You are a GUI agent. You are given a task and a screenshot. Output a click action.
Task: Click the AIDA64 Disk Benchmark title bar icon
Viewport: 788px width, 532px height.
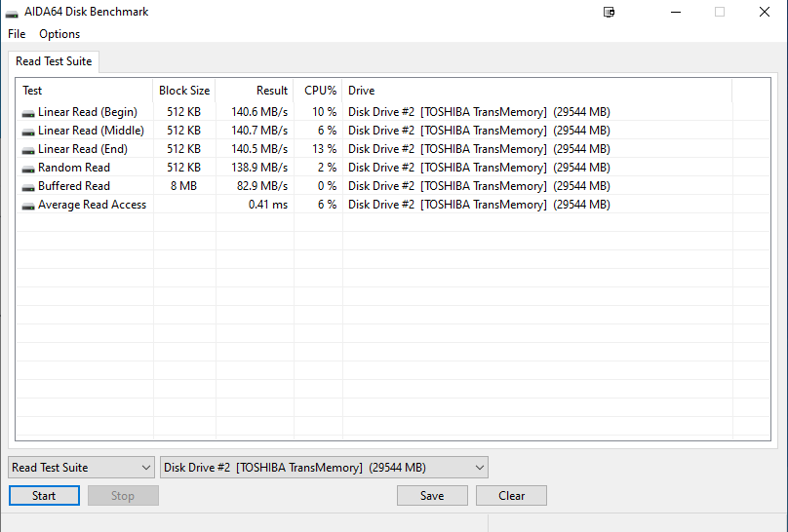[12, 13]
